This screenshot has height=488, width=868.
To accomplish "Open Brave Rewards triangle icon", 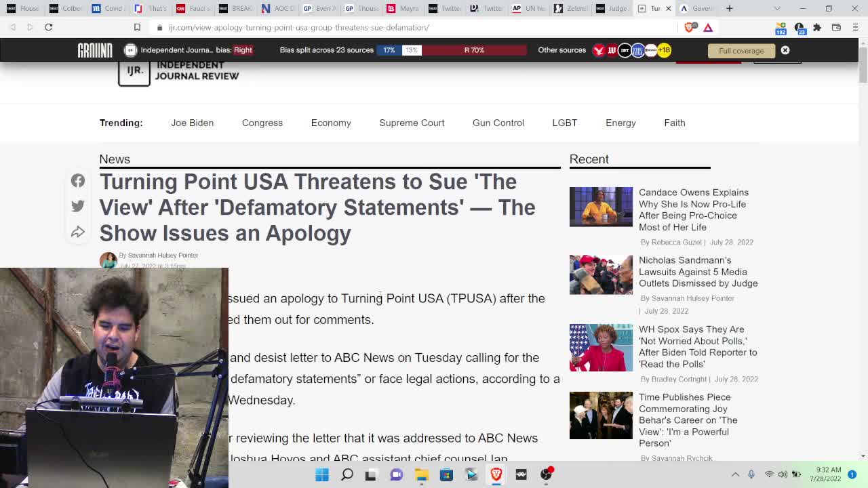I will click(x=708, y=27).
